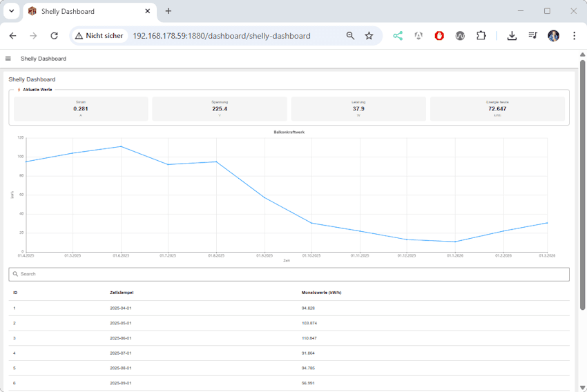Open the red adblock extension icon
This screenshot has width=587, height=392.
[439, 36]
